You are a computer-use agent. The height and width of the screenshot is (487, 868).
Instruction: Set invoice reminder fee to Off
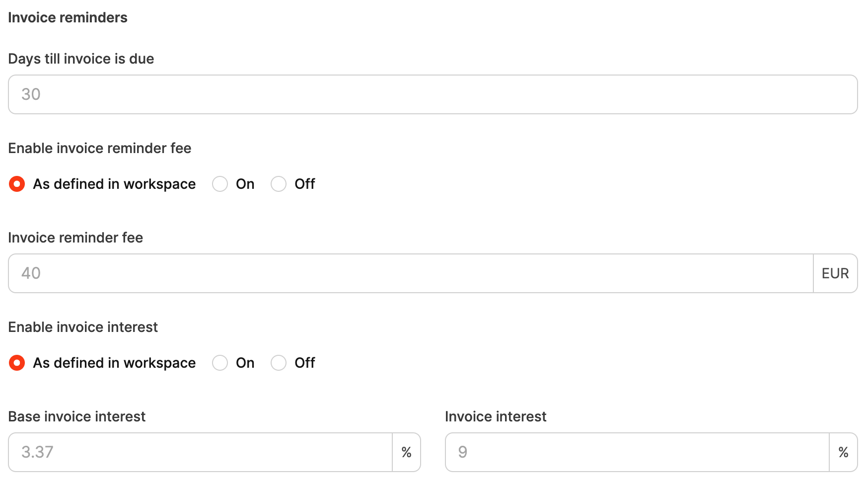279,184
